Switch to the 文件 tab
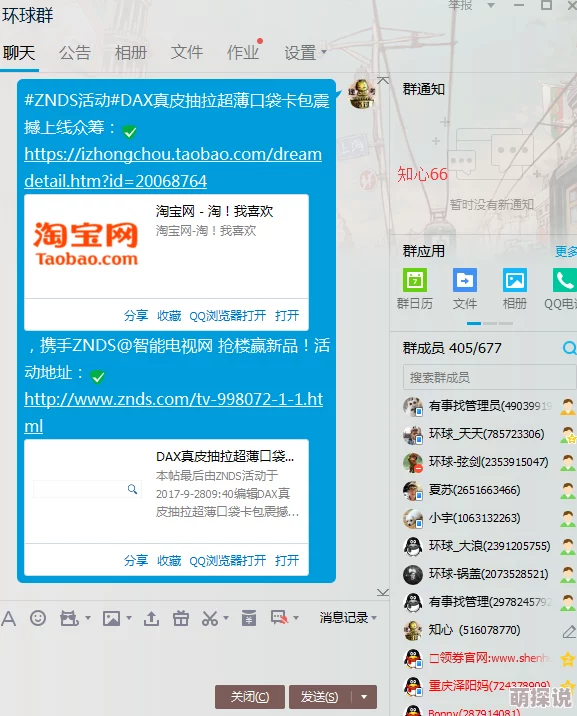Viewport: 577px width, 716px height. [187, 53]
